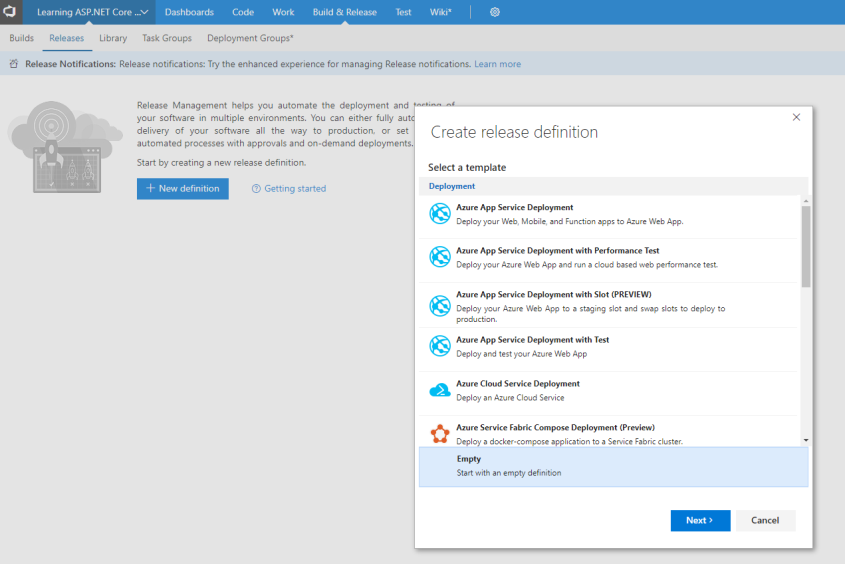Open the settings gear in top bar

coord(495,12)
